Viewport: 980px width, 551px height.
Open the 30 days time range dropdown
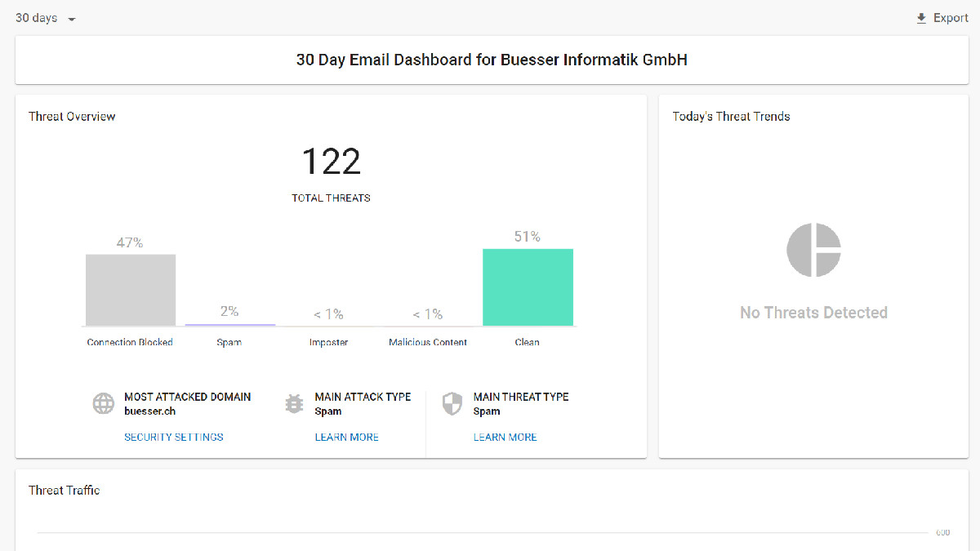point(46,18)
